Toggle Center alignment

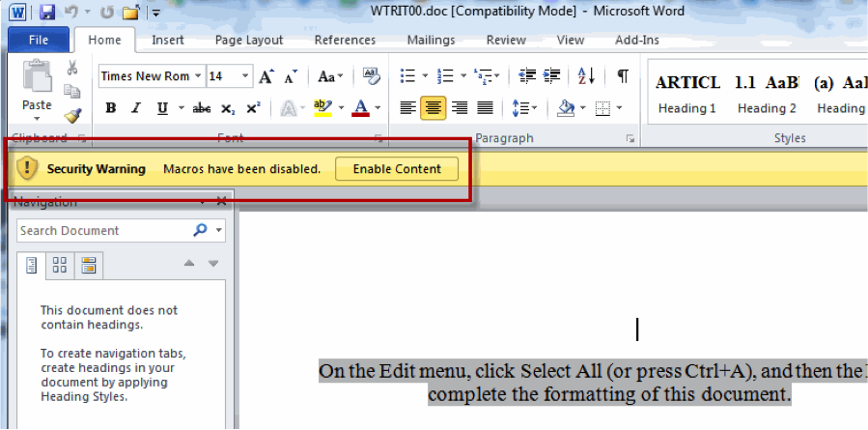pos(433,108)
